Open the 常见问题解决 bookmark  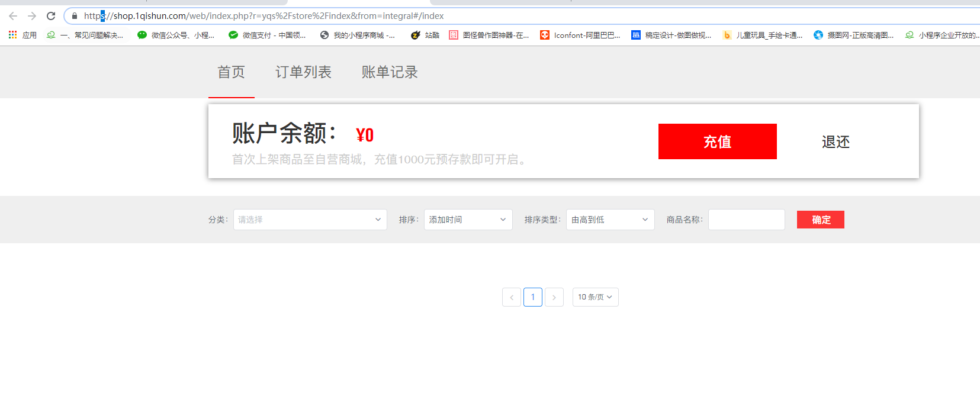85,36
